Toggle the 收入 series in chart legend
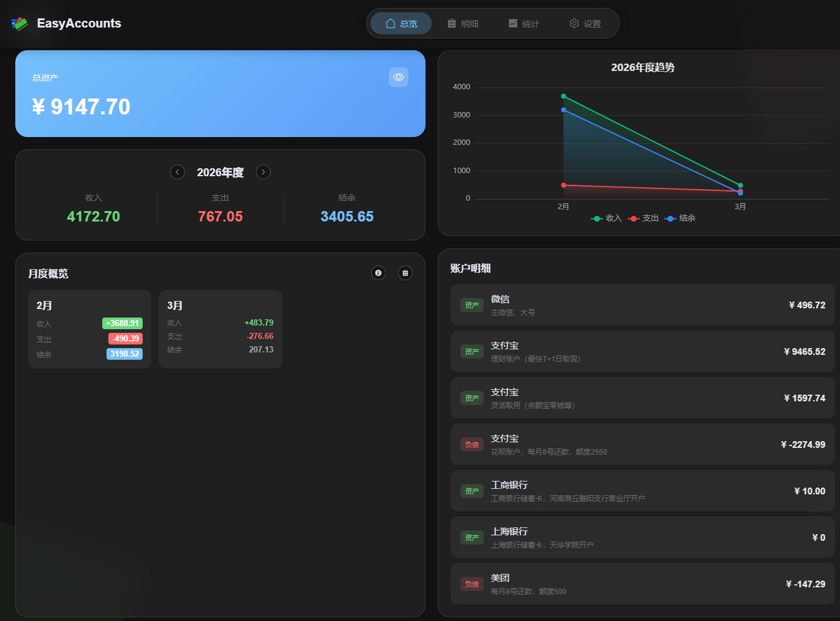Viewport: 840px width, 621px height. tap(606, 218)
